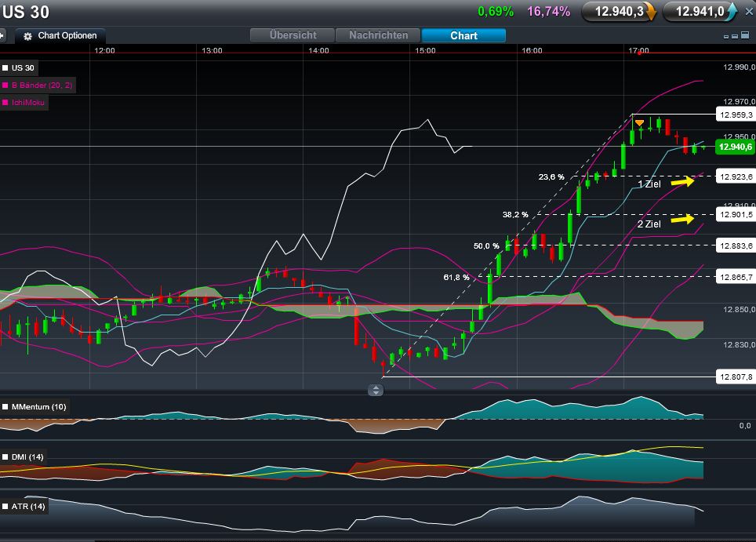Click the 16:00 time axis label
Screen dimensions: 756x542
(532, 51)
